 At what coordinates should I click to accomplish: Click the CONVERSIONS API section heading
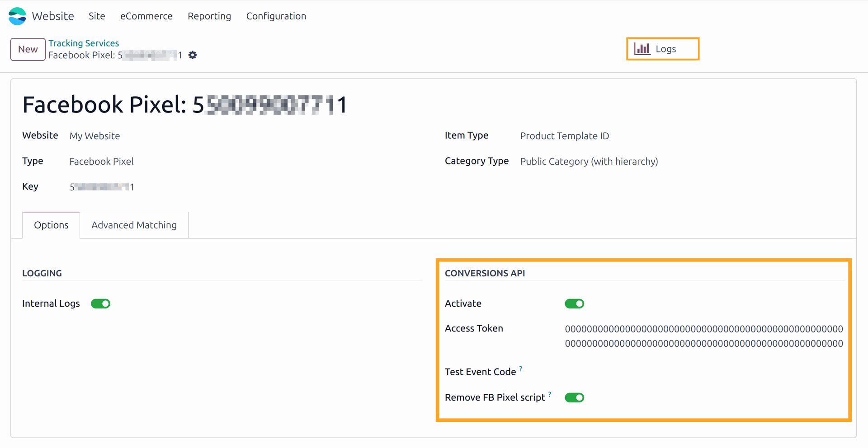485,273
